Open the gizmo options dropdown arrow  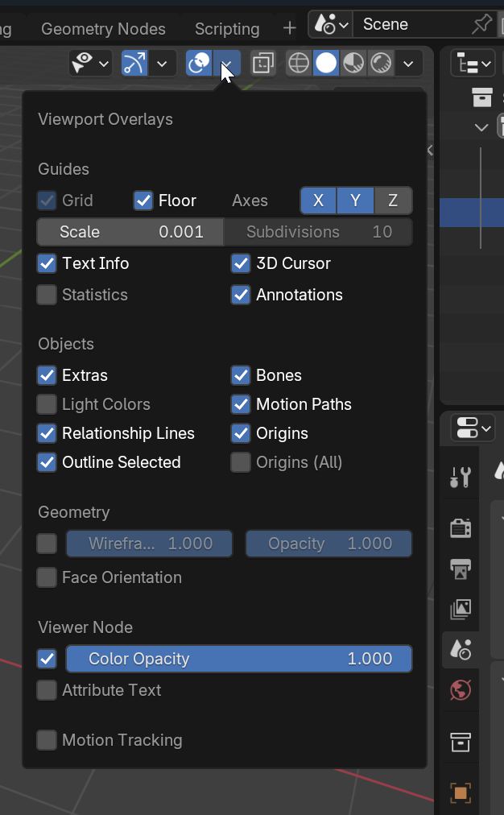162,64
